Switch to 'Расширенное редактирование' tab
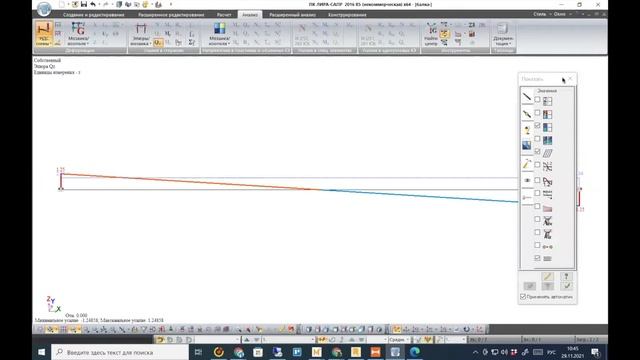640x360 pixels. pyautogui.click(x=171, y=15)
